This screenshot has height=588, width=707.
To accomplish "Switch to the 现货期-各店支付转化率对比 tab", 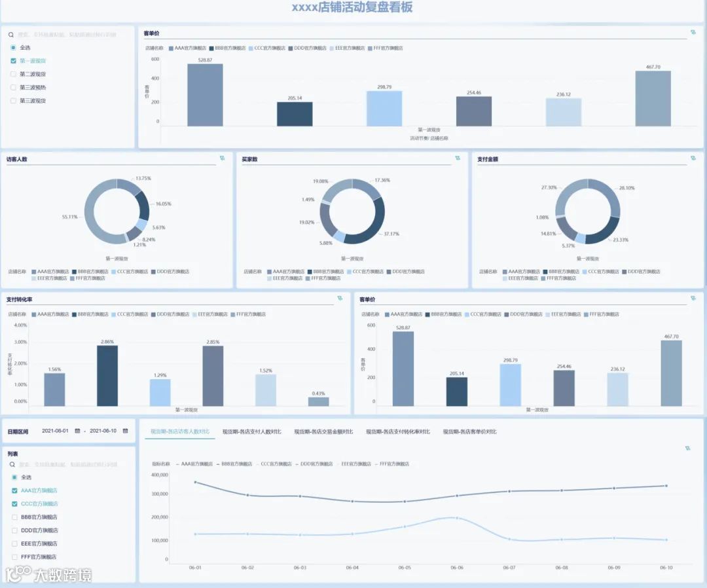I will point(398,432).
